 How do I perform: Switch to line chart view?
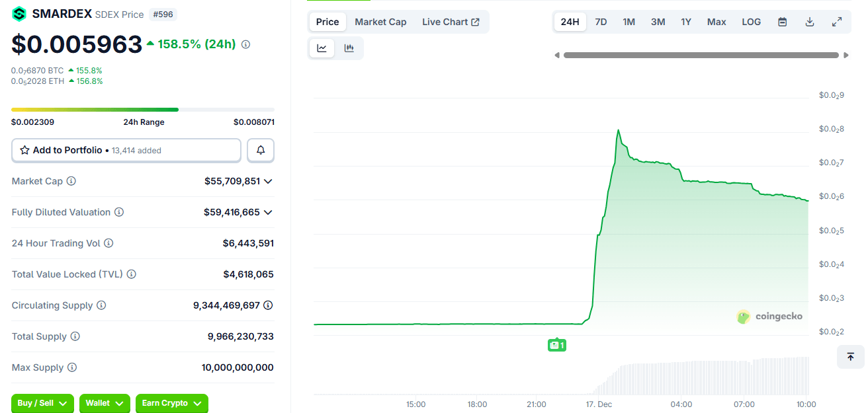[322, 48]
